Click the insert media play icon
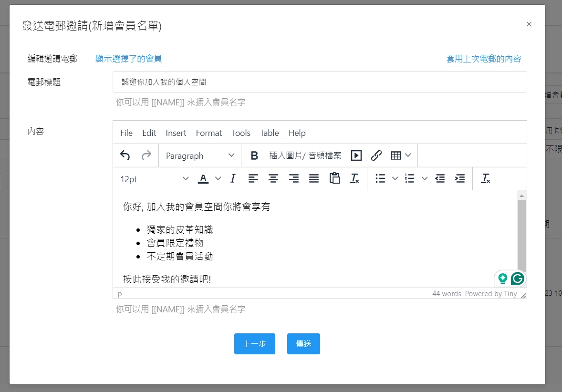 pos(356,155)
